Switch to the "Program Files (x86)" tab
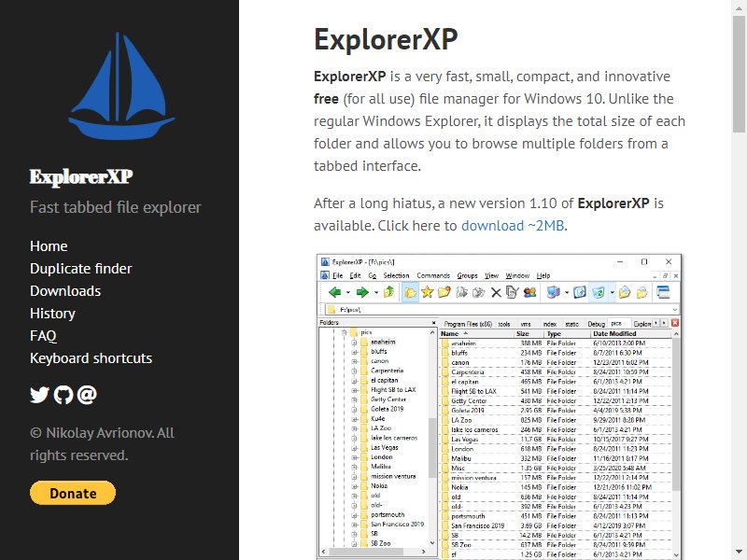Screen dimensions: 747x560 pyautogui.click(x=468, y=324)
